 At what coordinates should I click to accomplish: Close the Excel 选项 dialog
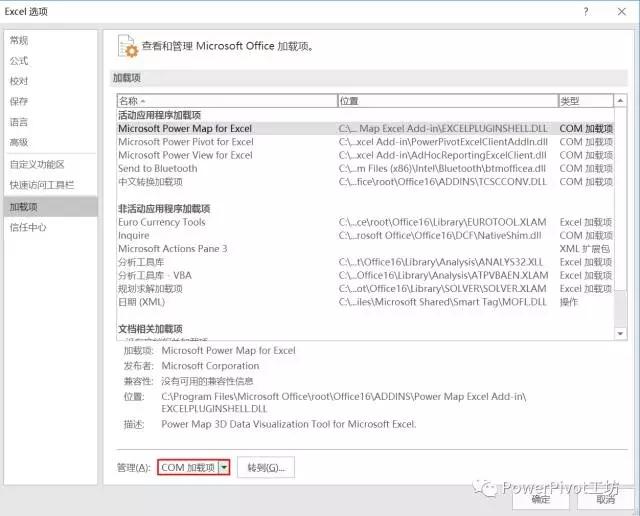[x=621, y=11]
